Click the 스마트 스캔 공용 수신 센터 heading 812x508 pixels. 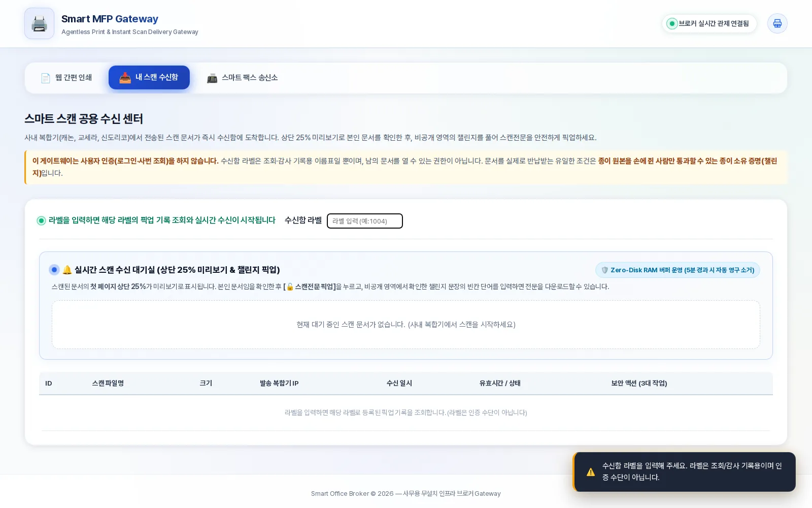click(x=84, y=119)
